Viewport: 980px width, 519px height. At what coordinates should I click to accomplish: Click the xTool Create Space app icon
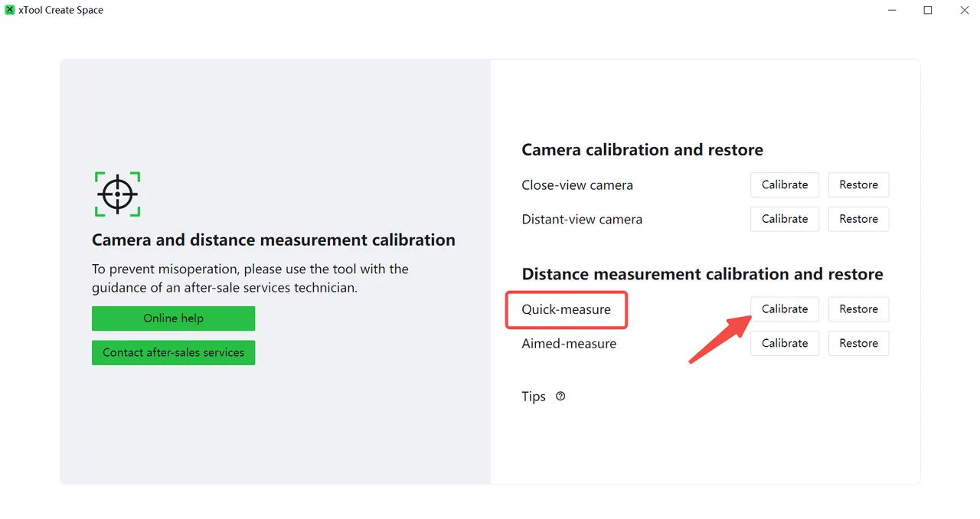(x=10, y=10)
